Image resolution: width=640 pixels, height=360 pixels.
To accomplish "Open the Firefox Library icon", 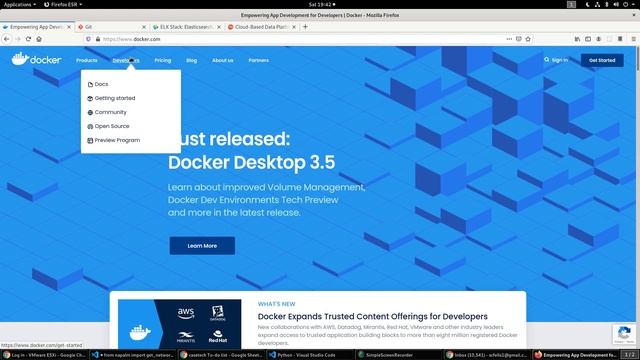I will pos(577,39).
